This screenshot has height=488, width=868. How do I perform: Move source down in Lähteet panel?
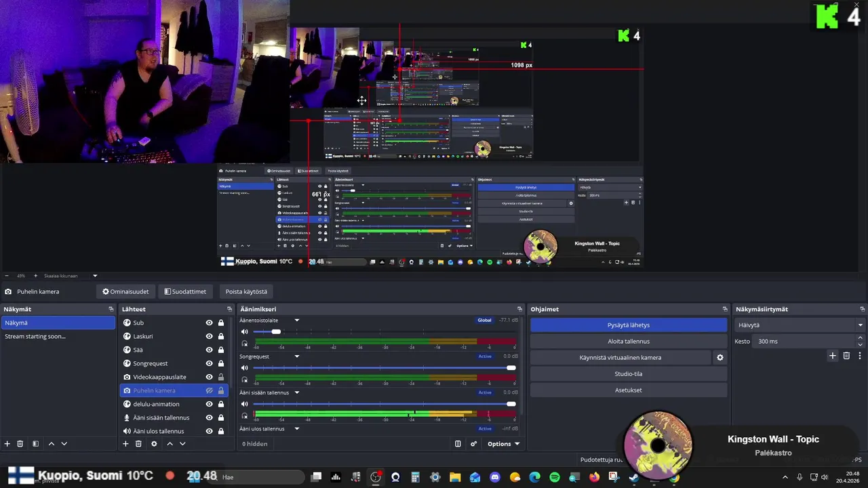(x=182, y=444)
